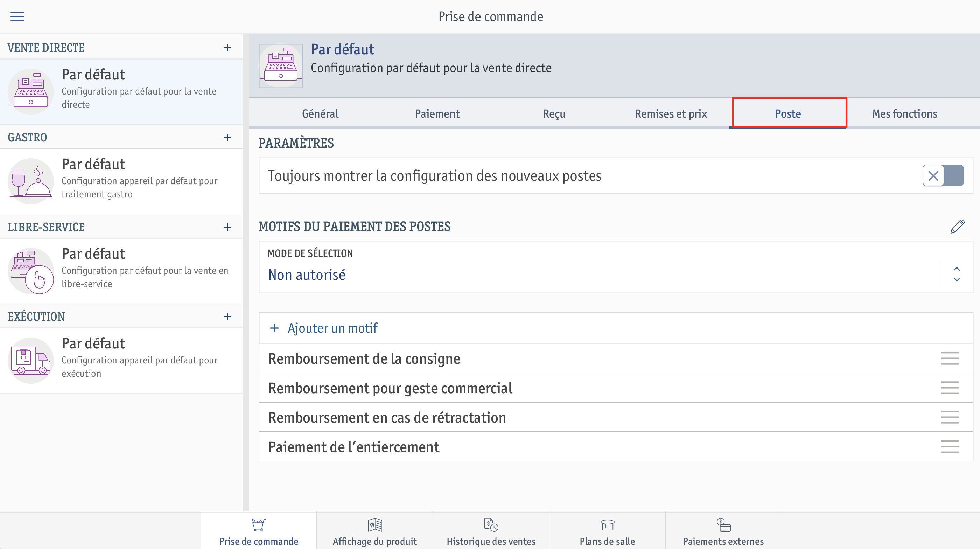Click the GASTRO section header
Screen dimensions: 980x549
pyautogui.click(x=27, y=137)
